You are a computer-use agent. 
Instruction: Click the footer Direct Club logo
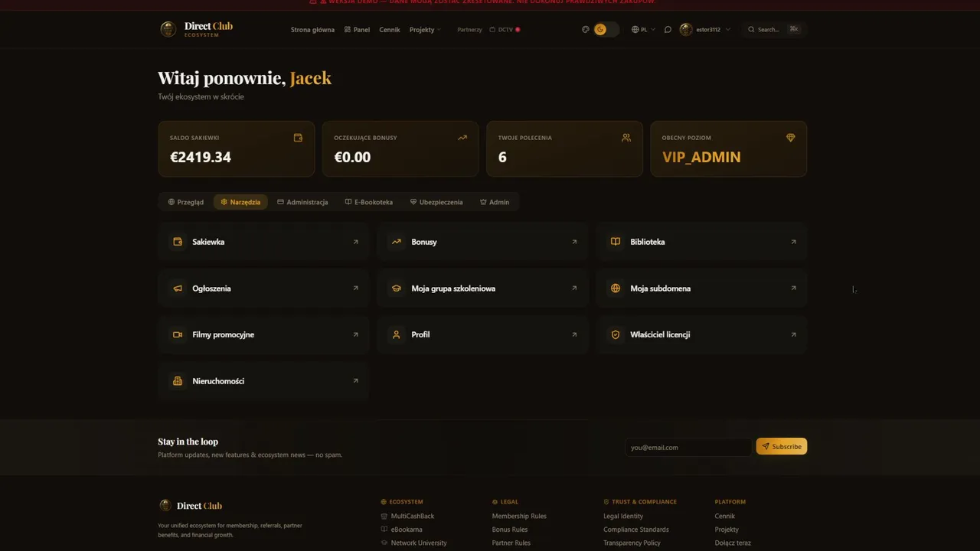(x=191, y=506)
